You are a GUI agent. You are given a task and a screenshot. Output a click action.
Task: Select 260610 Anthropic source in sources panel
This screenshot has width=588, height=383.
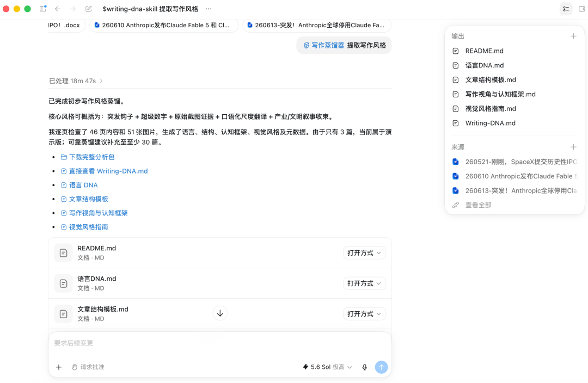pyautogui.click(x=514, y=176)
